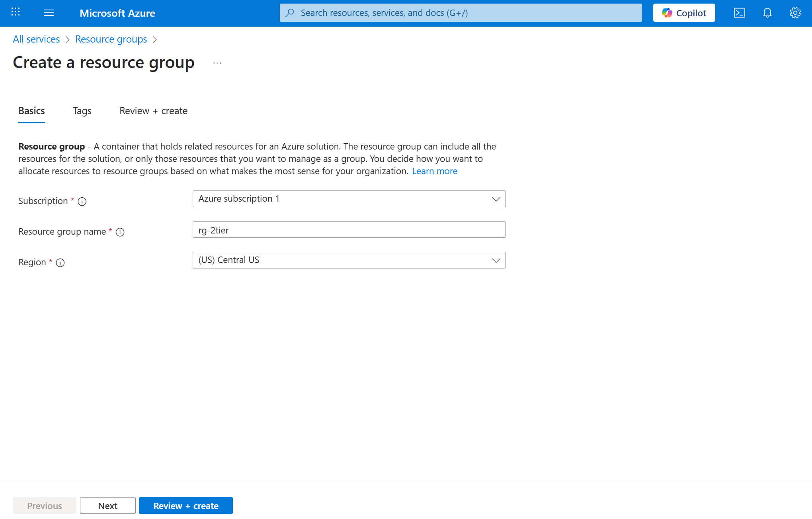Click the Region info tooltip icon
Viewport: 812px width, 519px height.
tap(60, 262)
